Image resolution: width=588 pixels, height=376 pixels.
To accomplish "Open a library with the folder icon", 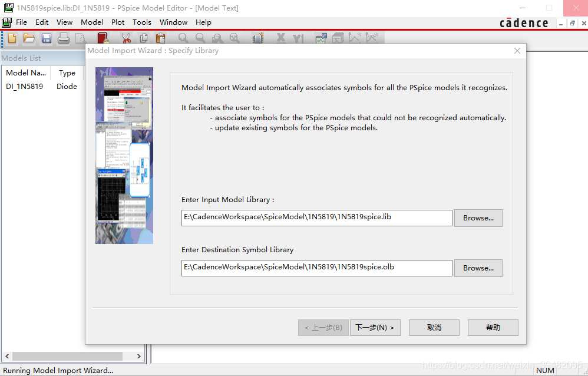I will pos(29,38).
